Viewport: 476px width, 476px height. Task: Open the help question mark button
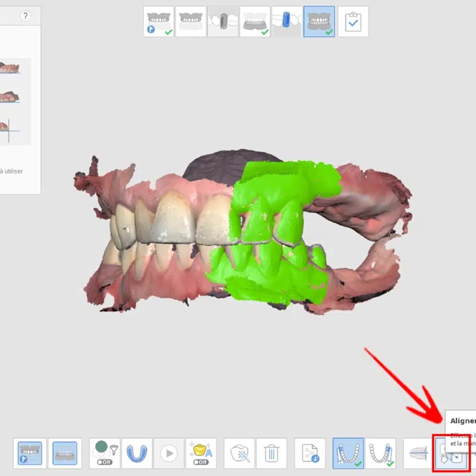(x=25, y=15)
